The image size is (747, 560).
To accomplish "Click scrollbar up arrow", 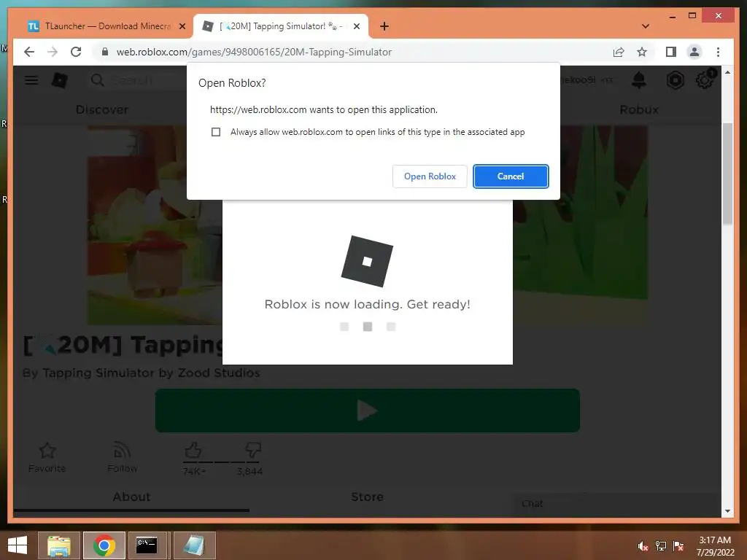I will (727, 72).
